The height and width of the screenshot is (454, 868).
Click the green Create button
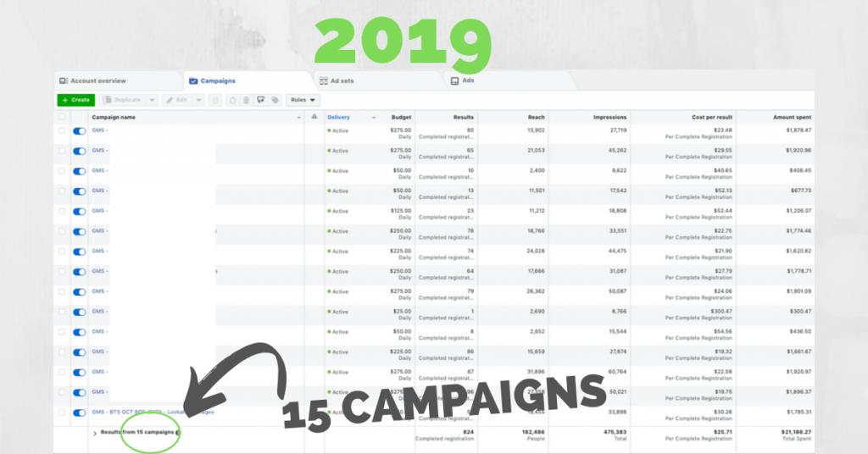tap(75, 100)
